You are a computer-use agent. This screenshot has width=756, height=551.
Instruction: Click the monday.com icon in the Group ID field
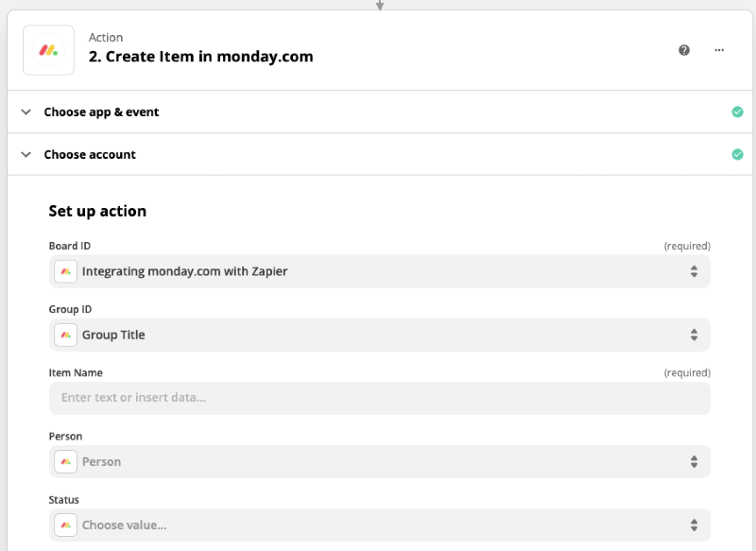(65, 335)
